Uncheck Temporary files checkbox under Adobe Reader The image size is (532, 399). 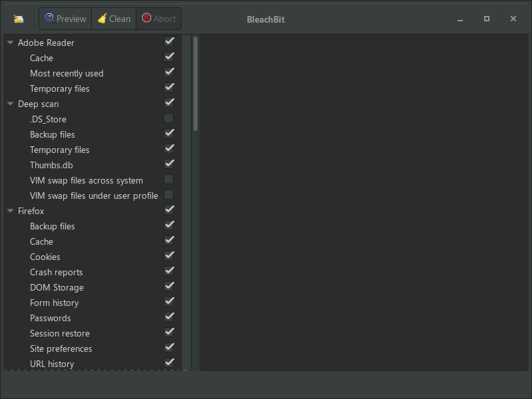[169, 88]
